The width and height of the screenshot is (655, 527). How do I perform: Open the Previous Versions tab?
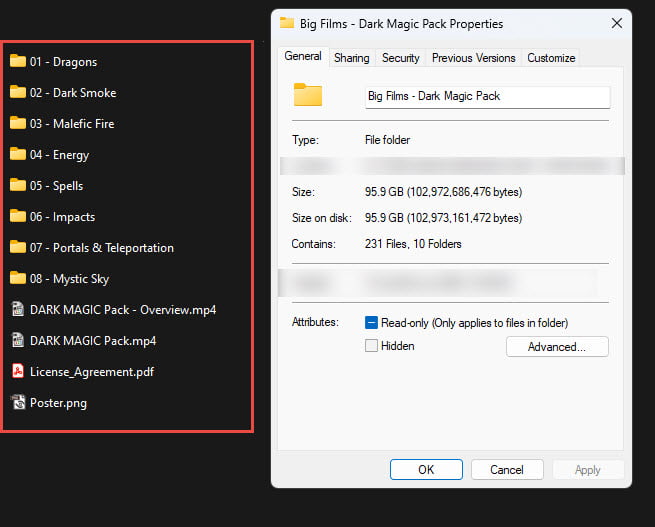[473, 58]
